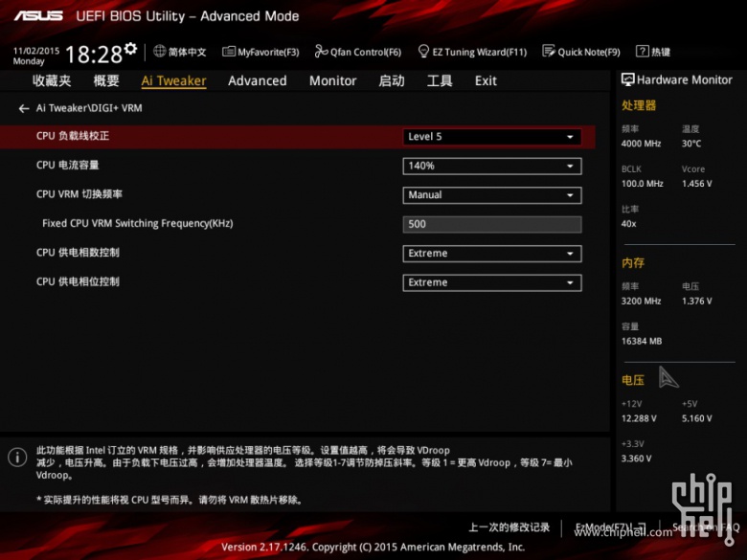Click the Ai Tweaker\DIGI+ VRM breadcrumb text
Screen dimensions: 747x560
[x=89, y=108]
